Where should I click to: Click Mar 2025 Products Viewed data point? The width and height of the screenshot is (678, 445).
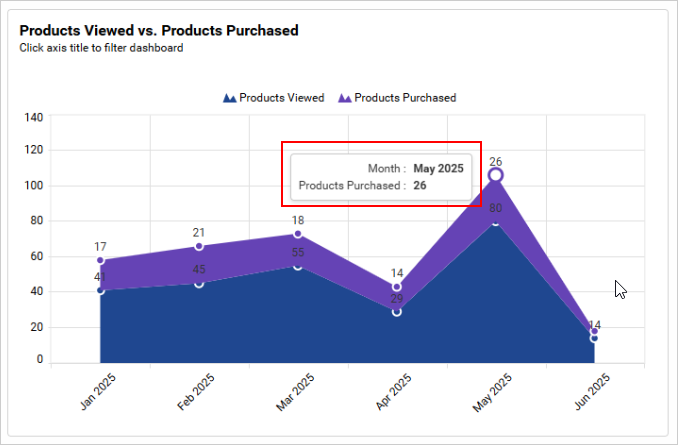click(x=298, y=266)
